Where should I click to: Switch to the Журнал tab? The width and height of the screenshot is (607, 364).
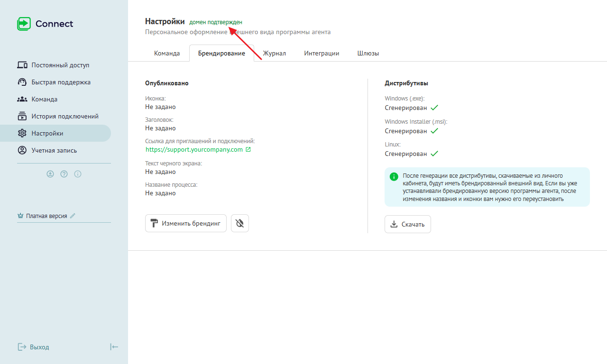click(274, 53)
